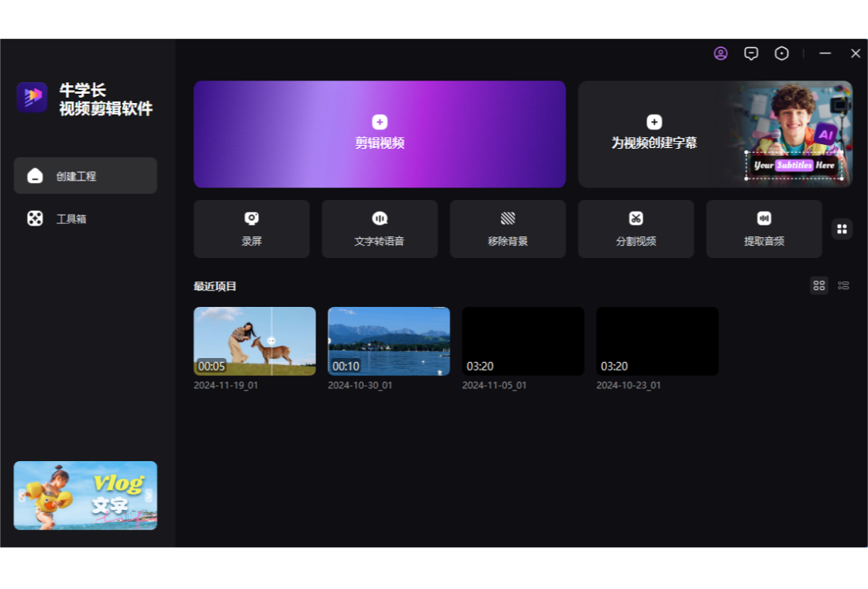
Task: Show next promo banner with right arrow
Action: pyautogui.click(x=149, y=496)
